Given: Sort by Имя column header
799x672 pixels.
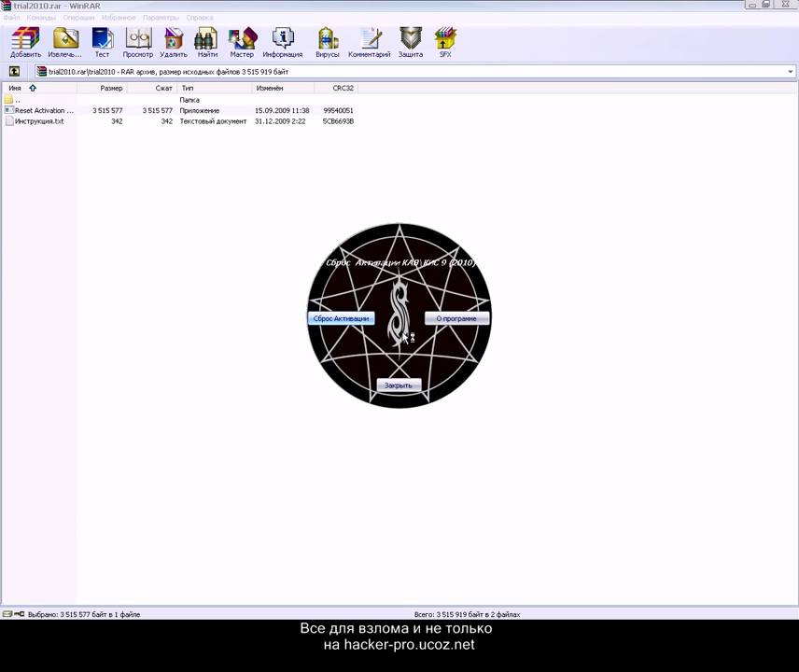Looking at the screenshot, I should [x=39, y=88].
